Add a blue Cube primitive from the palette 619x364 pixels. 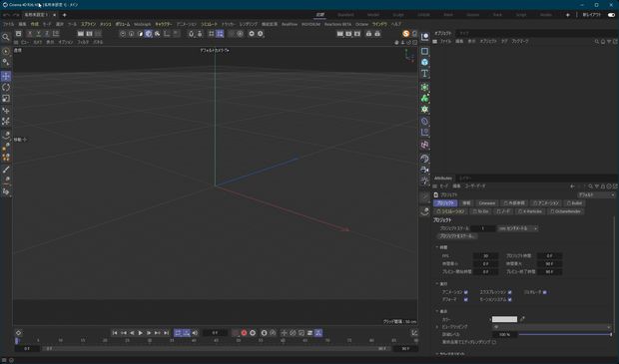[x=424, y=62]
